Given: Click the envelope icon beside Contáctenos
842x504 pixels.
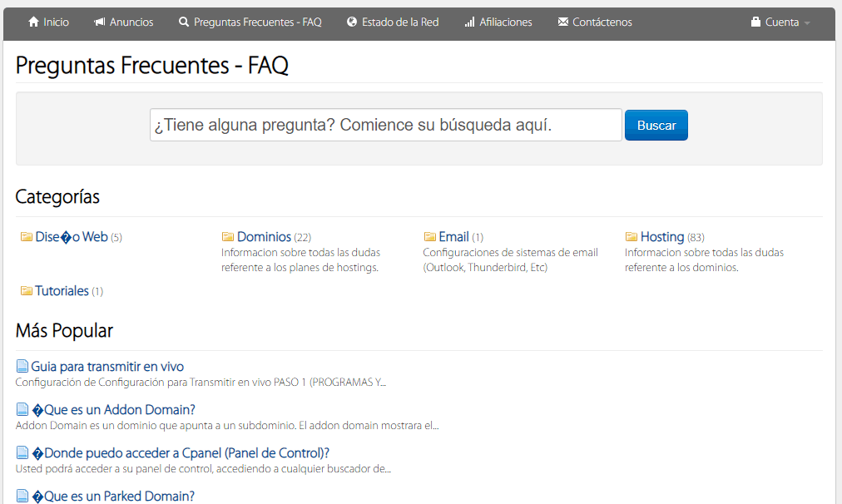Looking at the screenshot, I should [562, 22].
